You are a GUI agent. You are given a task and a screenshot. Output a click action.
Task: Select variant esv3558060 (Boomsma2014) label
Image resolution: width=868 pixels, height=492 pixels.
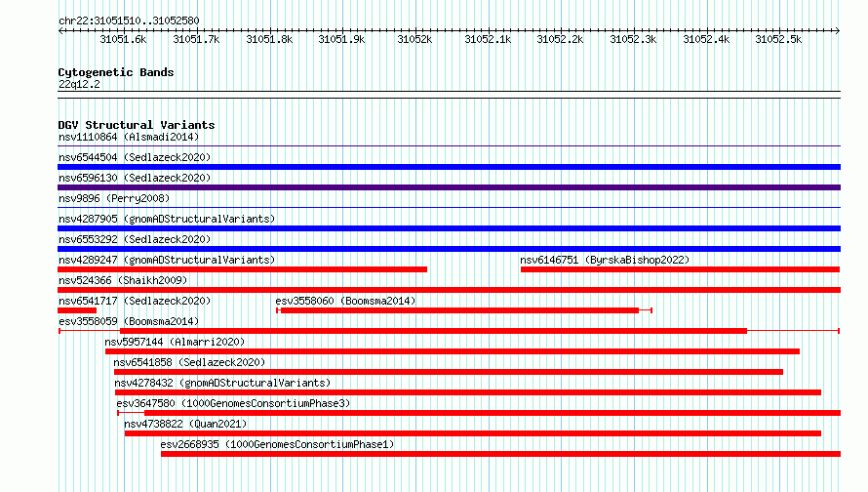pyautogui.click(x=345, y=301)
